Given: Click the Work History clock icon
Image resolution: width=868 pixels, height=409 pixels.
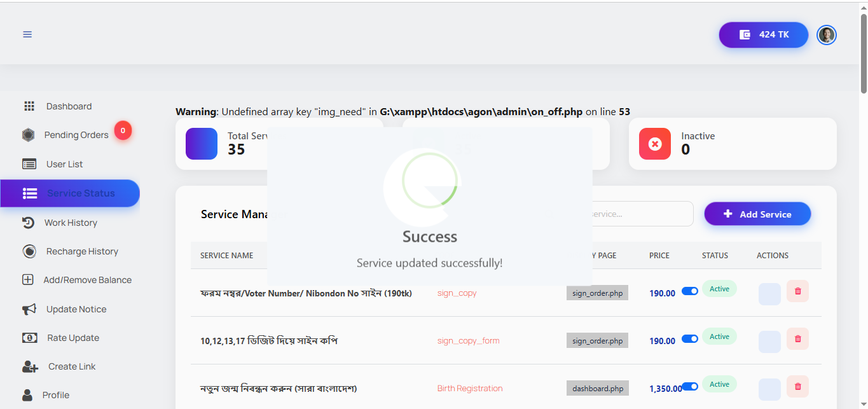Looking at the screenshot, I should pyautogui.click(x=28, y=223).
